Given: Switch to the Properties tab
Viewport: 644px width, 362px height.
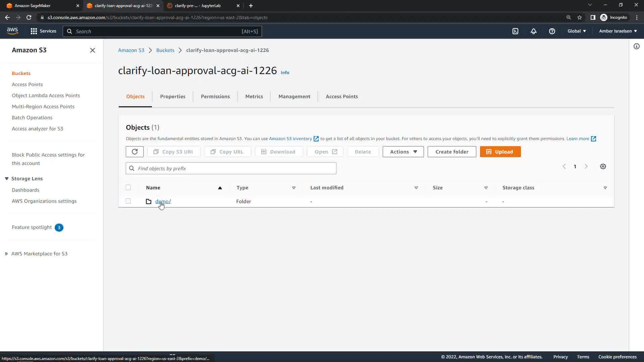Looking at the screenshot, I should coord(172,97).
